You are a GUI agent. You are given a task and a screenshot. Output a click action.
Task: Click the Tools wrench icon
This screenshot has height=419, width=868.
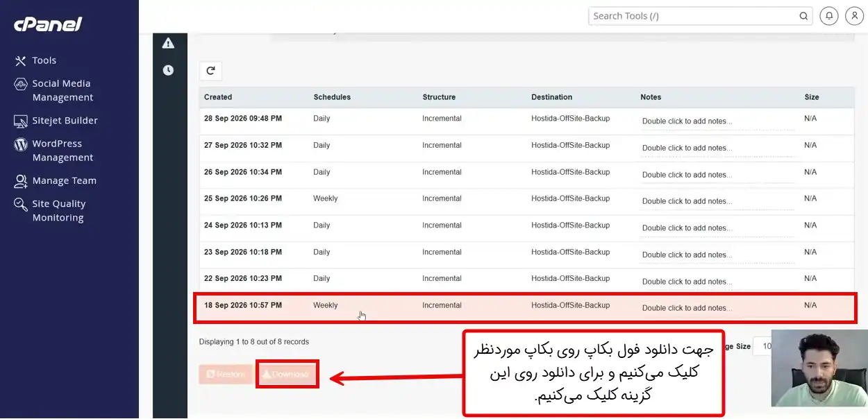coord(20,61)
